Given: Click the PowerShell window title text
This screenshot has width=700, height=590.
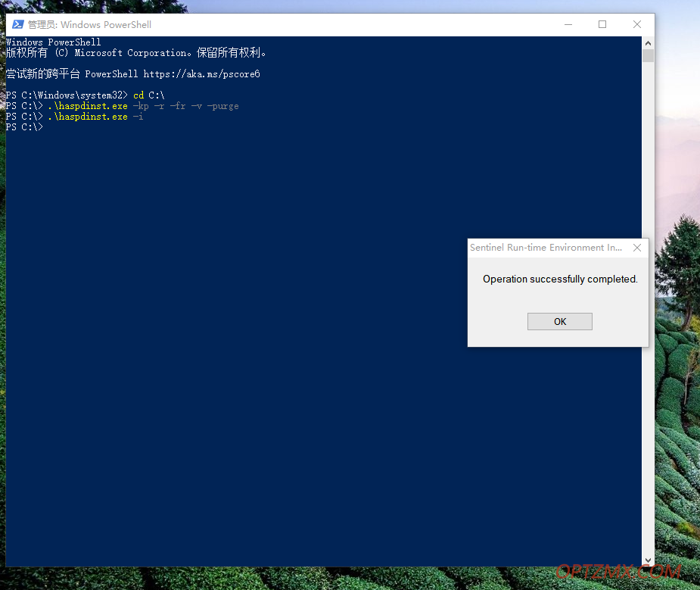Looking at the screenshot, I should [x=89, y=24].
